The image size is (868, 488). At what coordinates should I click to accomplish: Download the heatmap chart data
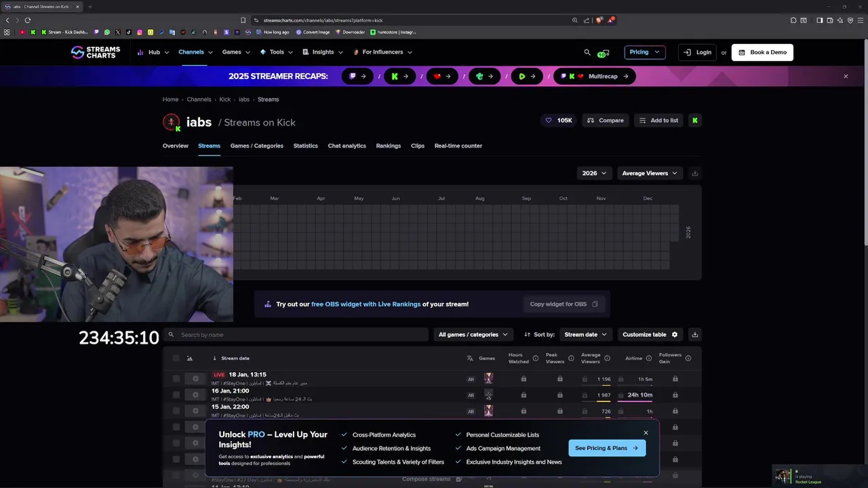pyautogui.click(x=694, y=174)
